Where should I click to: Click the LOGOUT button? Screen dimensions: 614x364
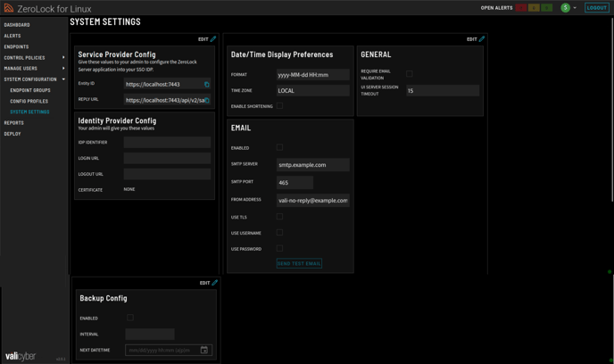point(597,8)
